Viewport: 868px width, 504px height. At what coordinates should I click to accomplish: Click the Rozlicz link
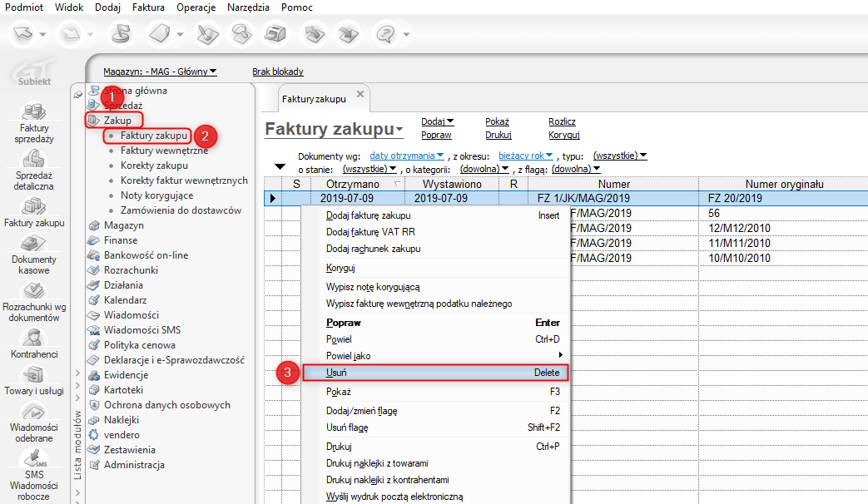[562, 121]
